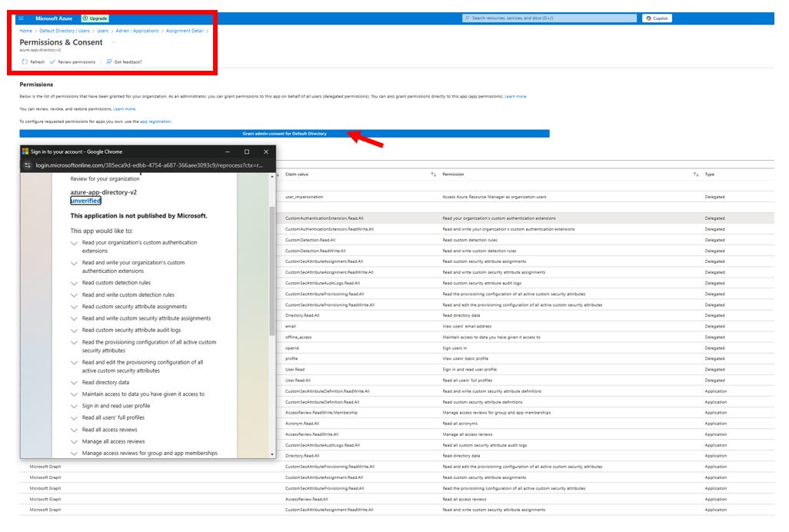The width and height of the screenshot is (789, 532).
Task: Select the User.Read.All claim value cell
Action: (x=298, y=380)
